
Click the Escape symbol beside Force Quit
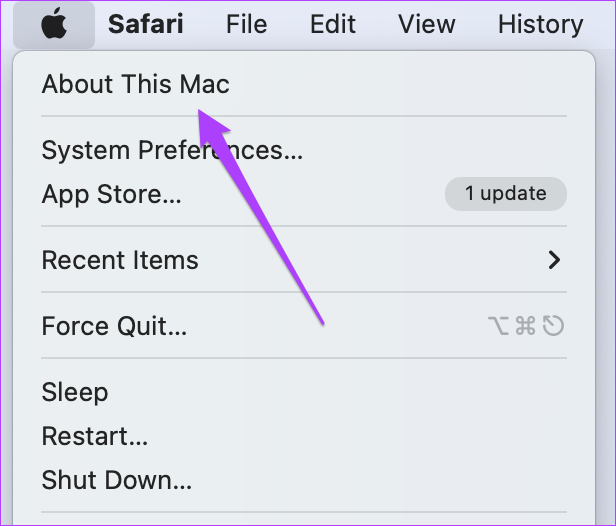pyautogui.click(x=553, y=326)
